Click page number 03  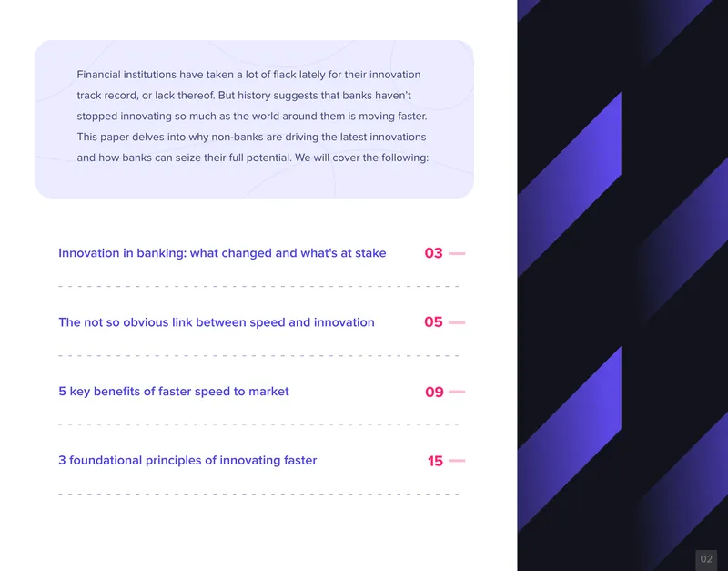pyautogui.click(x=434, y=253)
